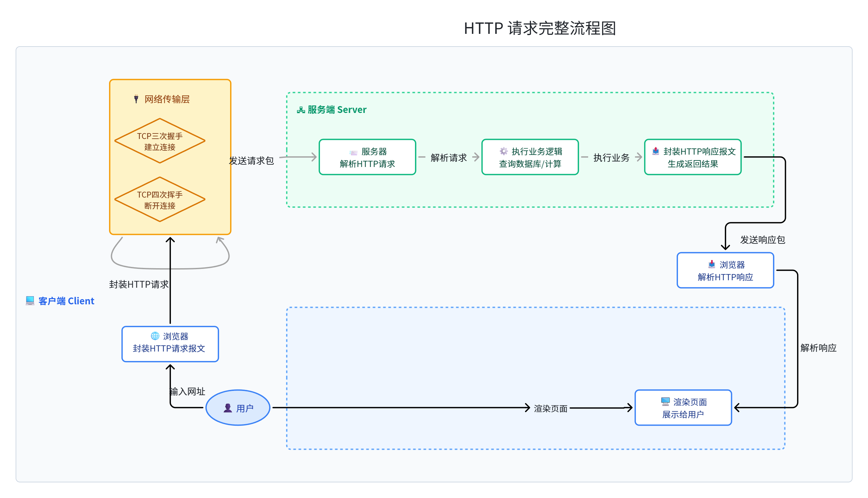Select the 用户 ellipse node
Screen dimensions: 868x498
click(238, 408)
